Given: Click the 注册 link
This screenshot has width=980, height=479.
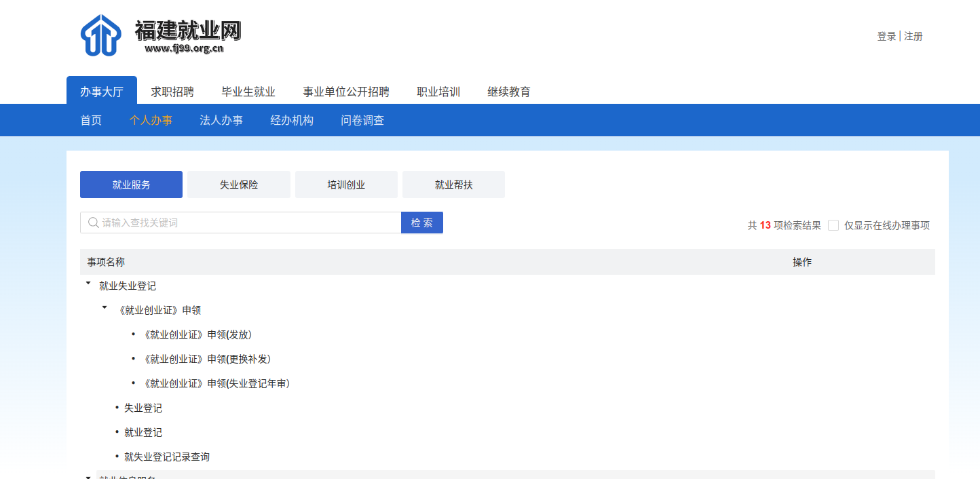Looking at the screenshot, I should [x=913, y=36].
